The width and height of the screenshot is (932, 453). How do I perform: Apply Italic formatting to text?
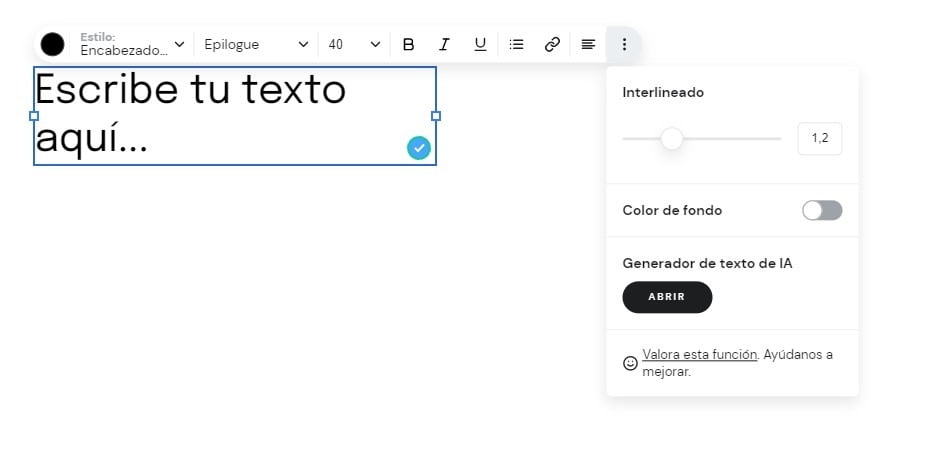[444, 44]
